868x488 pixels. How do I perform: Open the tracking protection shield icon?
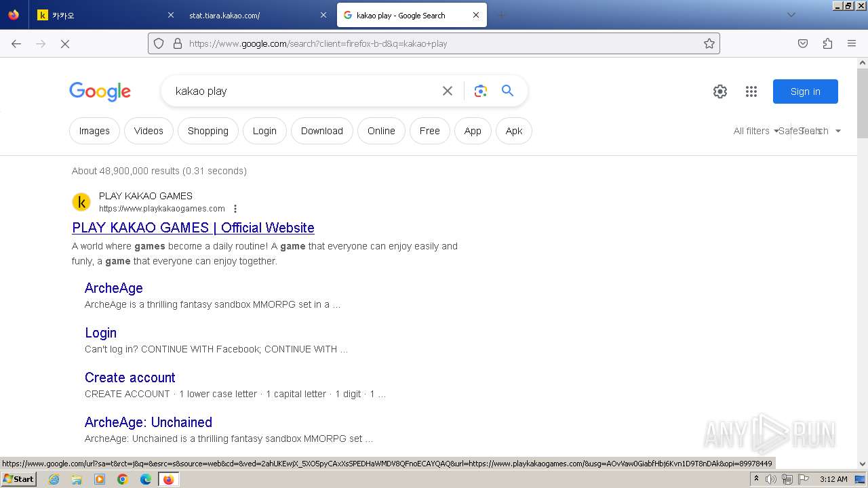coord(159,43)
